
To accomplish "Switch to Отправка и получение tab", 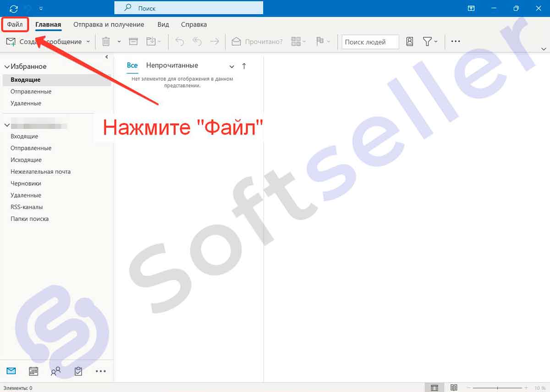I will pos(109,24).
